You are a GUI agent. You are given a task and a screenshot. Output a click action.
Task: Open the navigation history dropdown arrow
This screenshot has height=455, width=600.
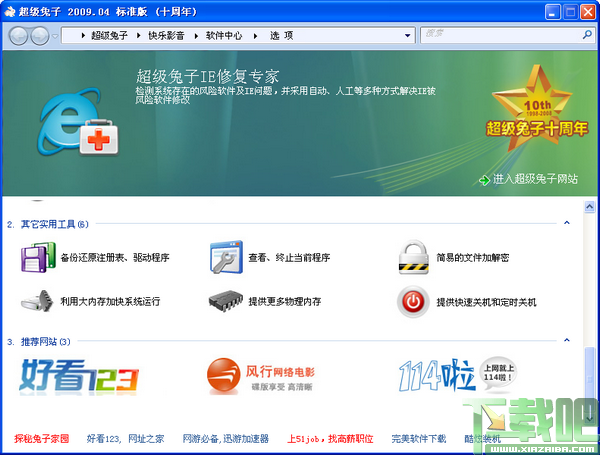click(x=55, y=36)
